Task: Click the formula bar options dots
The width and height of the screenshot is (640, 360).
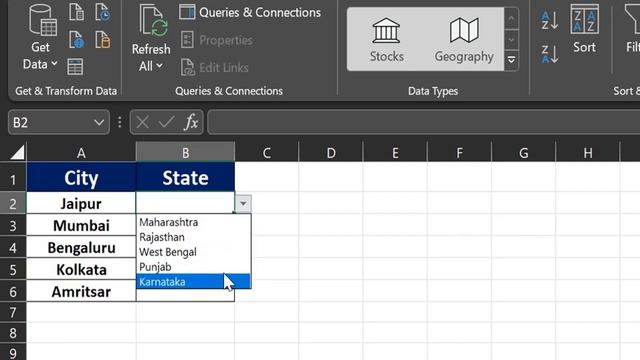Action: [120, 122]
